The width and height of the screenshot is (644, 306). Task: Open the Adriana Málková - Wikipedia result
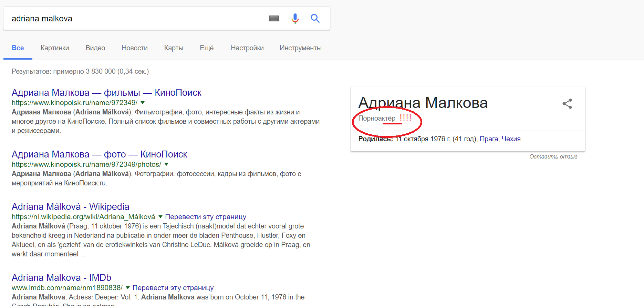[x=71, y=207]
